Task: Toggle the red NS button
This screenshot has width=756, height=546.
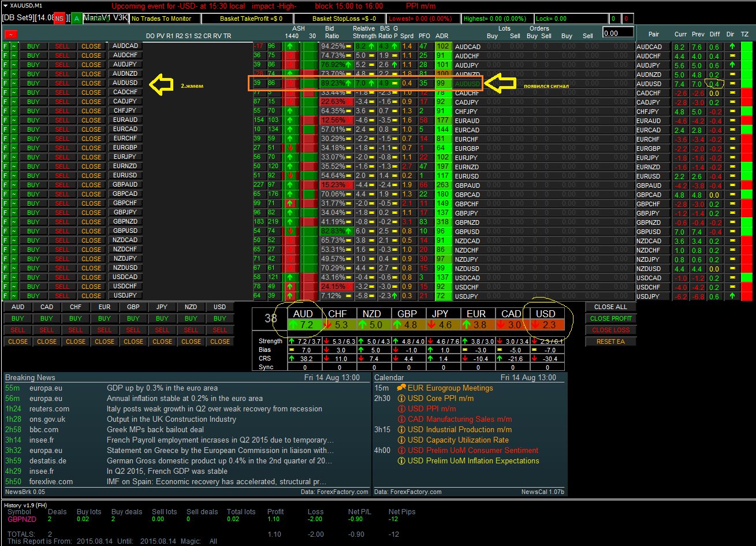Action: pyautogui.click(x=59, y=18)
